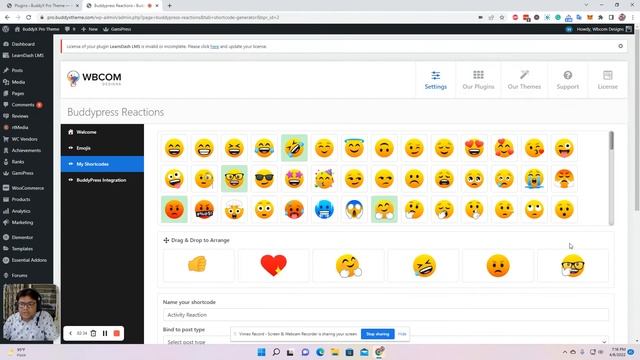This screenshot has height=360, width=640.
Task: Click the WordPress logo in admin bar
Action: [5, 29]
